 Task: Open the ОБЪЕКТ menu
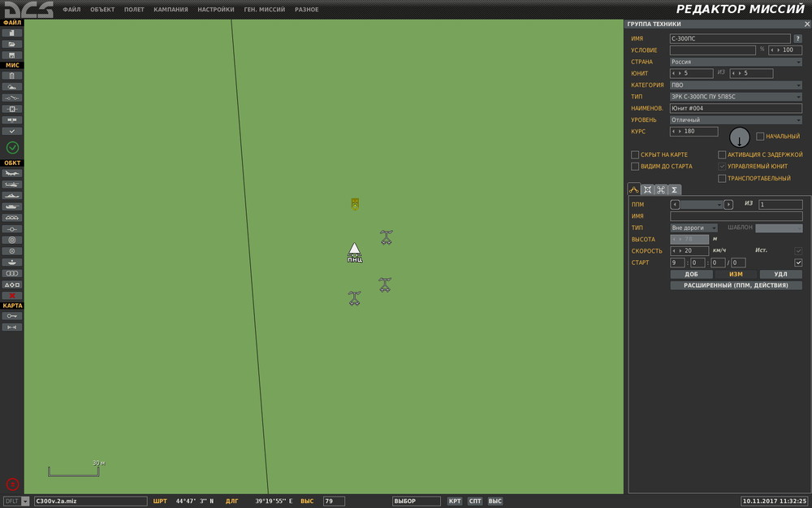[x=102, y=9]
